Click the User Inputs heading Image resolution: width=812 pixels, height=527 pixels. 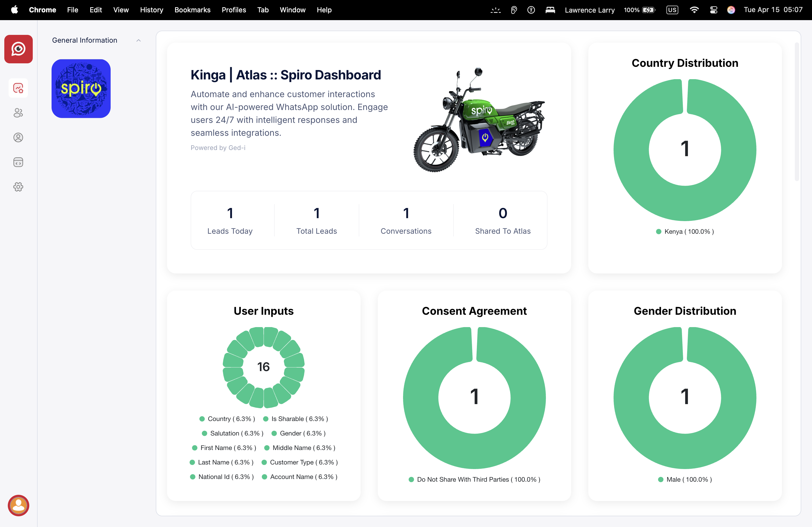263,311
